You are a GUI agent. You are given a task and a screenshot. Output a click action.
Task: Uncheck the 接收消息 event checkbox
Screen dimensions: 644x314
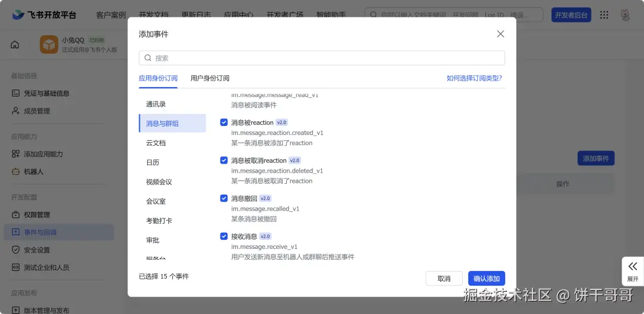tap(224, 236)
